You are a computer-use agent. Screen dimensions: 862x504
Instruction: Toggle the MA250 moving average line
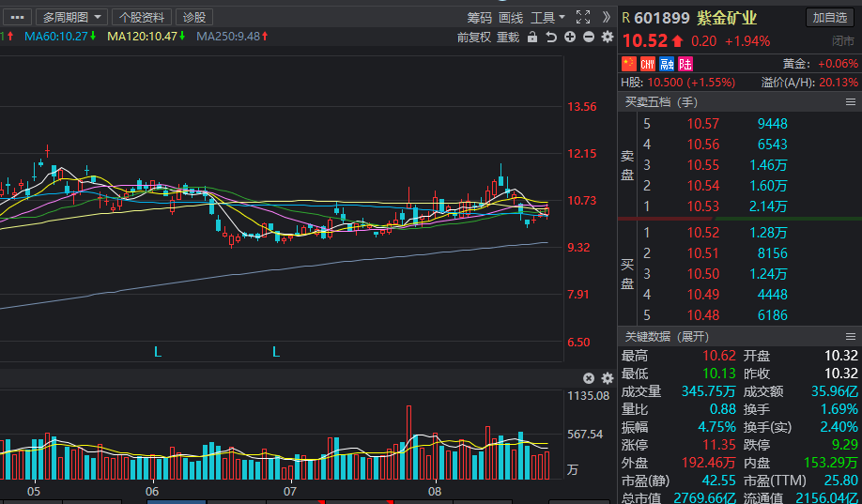(233, 37)
